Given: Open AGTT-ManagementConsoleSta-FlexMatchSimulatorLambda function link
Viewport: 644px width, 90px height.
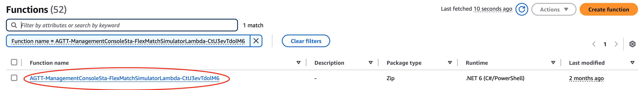Looking at the screenshot, I should pos(125,78).
